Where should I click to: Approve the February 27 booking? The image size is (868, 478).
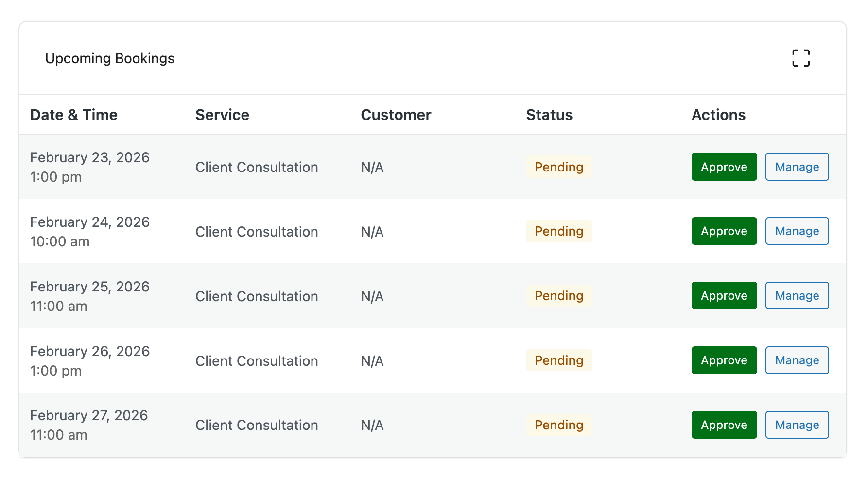(x=724, y=425)
